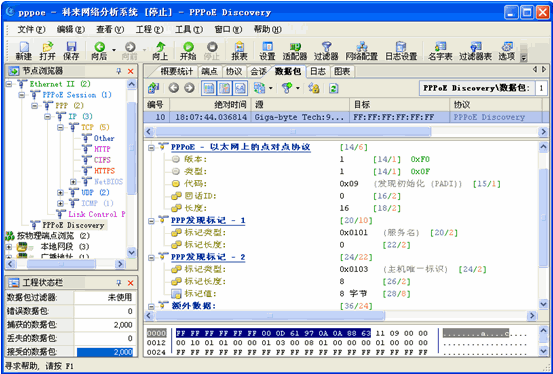Click the find/lock icon in packet toolbar
Screen dimensions: 553x374
point(314,88)
